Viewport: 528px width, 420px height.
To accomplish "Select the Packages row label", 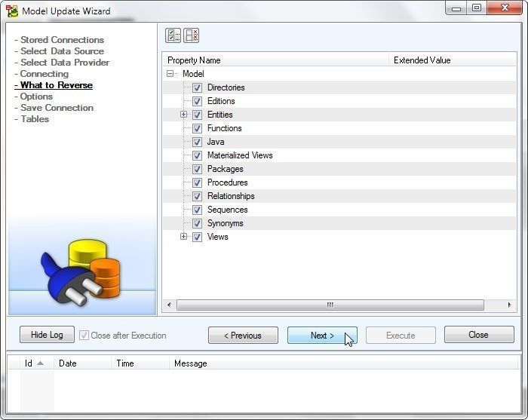I will click(226, 169).
